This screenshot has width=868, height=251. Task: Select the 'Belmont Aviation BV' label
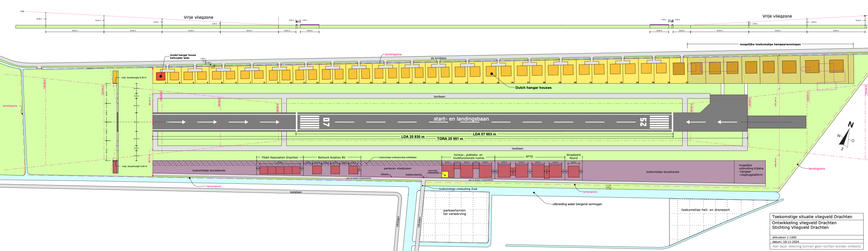pyautogui.click(x=332, y=157)
